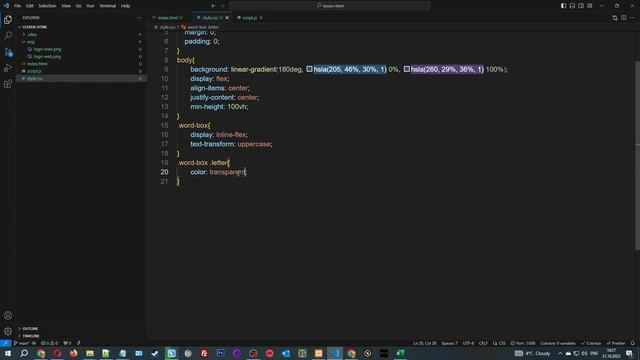Open the Run and Debug view
Viewport: 640px width, 360px height.
click(x=8, y=68)
